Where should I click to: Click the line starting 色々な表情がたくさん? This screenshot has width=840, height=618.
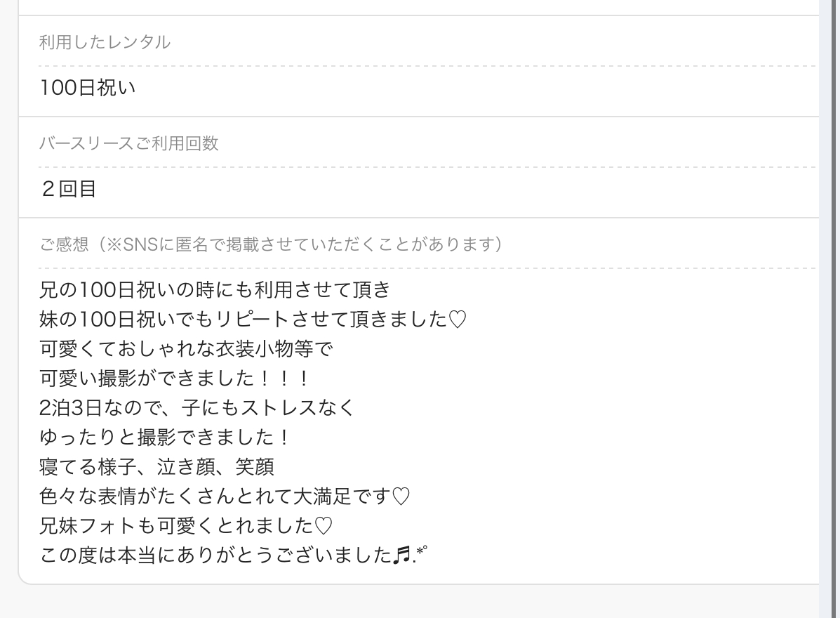tap(225, 497)
